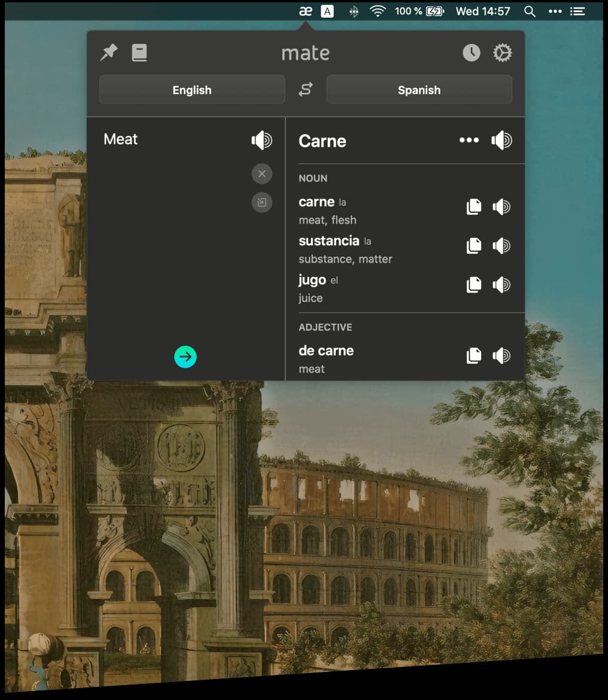Click the paste-into-input icon below the X
608x700 pixels.
pos(262,202)
